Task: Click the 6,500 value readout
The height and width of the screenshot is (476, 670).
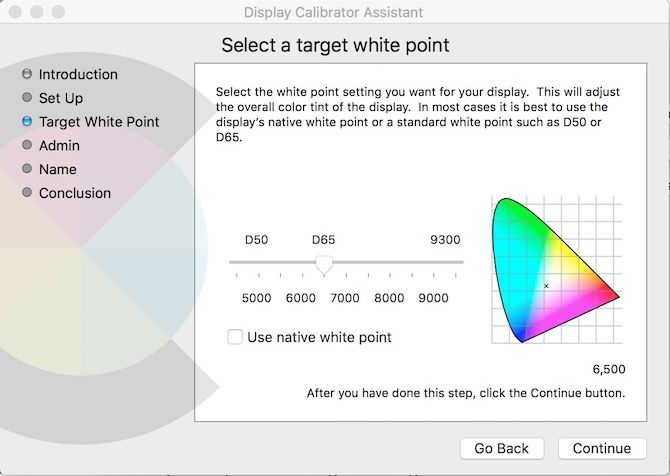Action: tap(608, 368)
